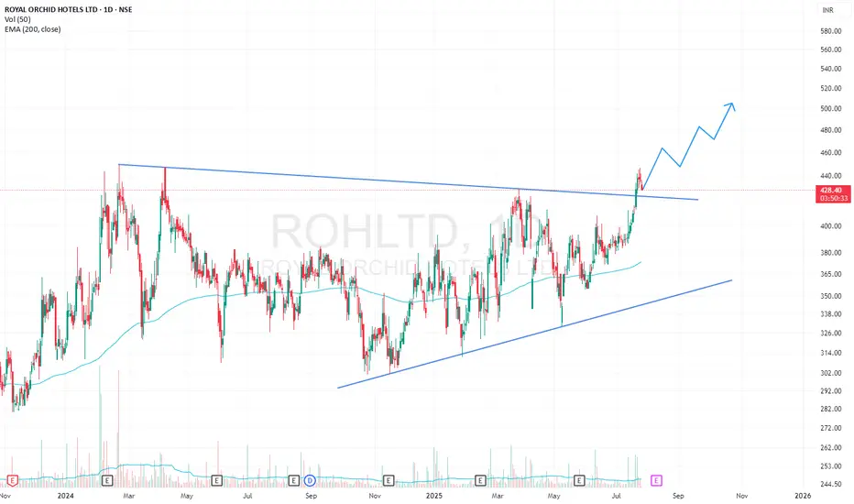Click the 302.00 price axis label
This screenshot has height=504, width=854.
coord(831,373)
